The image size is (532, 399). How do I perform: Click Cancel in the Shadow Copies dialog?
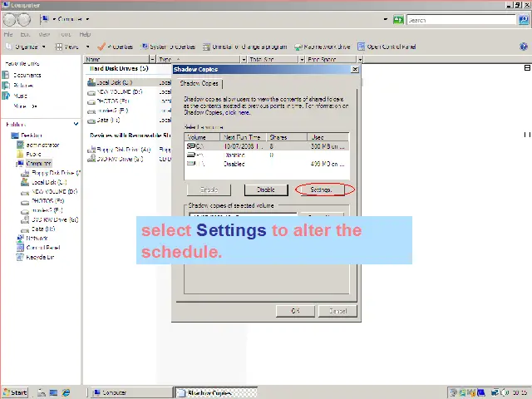tap(337, 311)
